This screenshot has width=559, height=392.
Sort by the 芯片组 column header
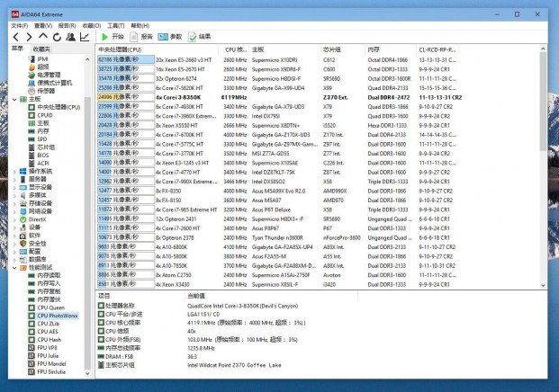tap(331, 49)
